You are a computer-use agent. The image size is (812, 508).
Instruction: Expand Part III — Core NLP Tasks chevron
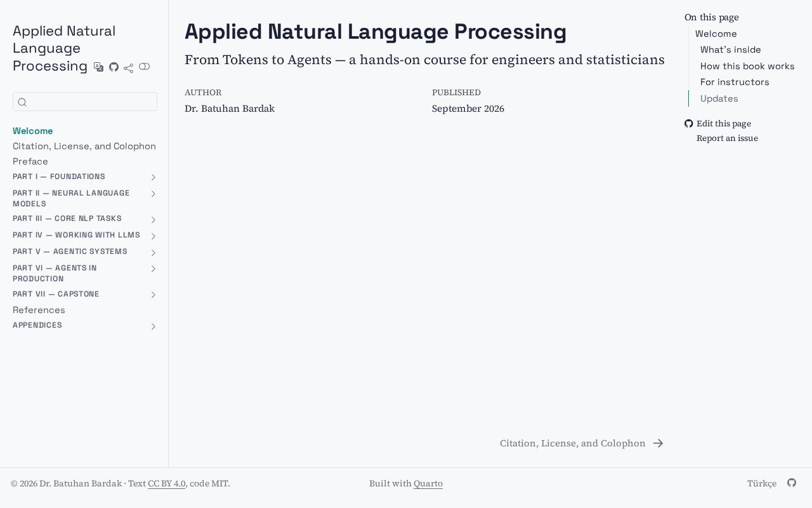[153, 220]
